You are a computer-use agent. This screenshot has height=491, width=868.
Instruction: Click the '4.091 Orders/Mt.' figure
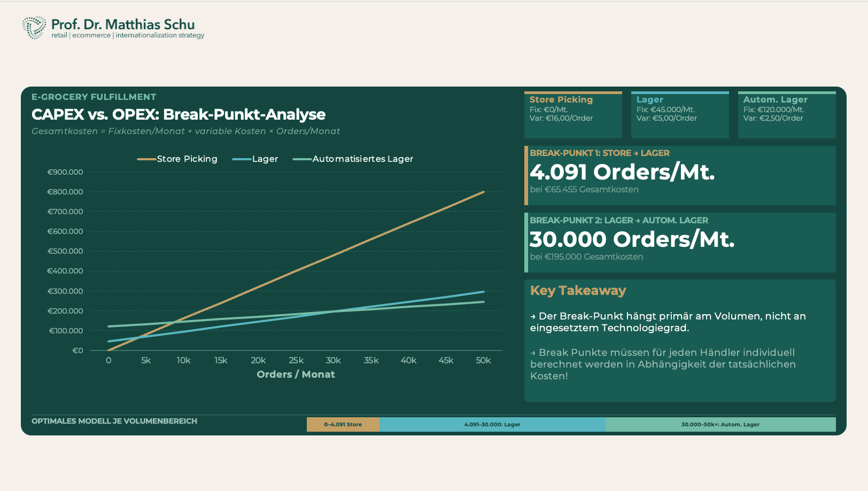[622, 172]
